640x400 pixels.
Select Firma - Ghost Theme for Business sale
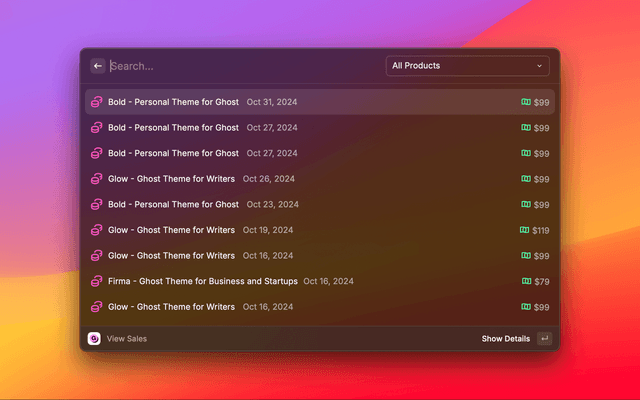point(202,281)
